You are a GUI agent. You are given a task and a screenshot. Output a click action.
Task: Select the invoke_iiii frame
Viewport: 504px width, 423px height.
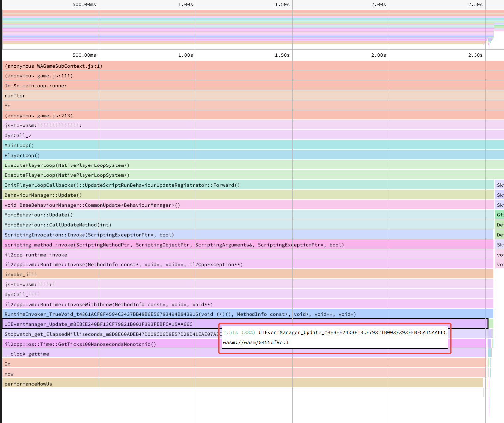248,274
